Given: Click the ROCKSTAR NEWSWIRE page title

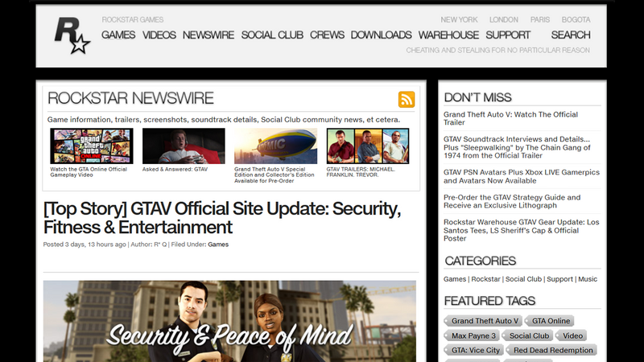Looking at the screenshot, I should tap(130, 98).
